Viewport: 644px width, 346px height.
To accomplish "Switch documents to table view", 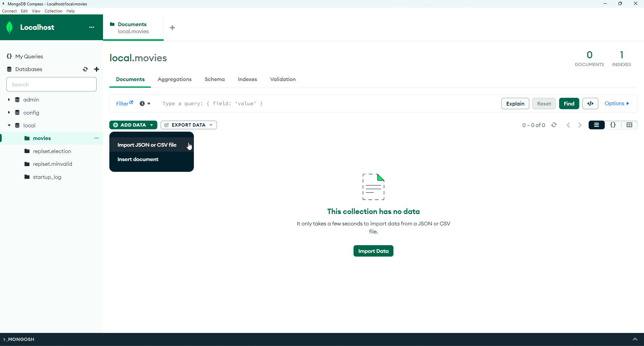I will (x=630, y=125).
